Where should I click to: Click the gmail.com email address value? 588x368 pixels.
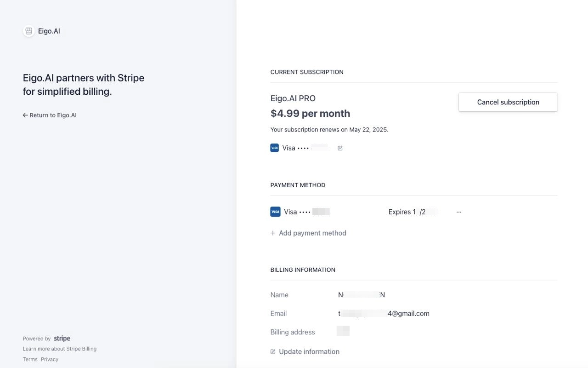pyautogui.click(x=384, y=314)
